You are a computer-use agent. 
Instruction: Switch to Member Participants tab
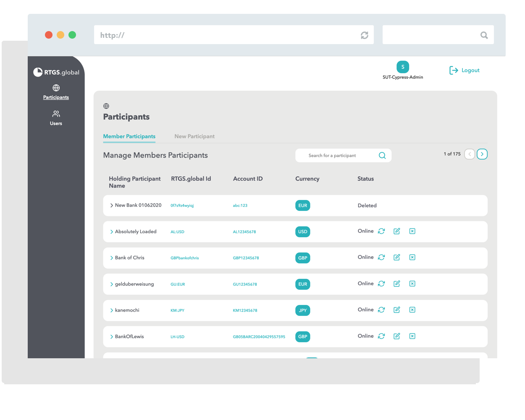click(x=129, y=136)
